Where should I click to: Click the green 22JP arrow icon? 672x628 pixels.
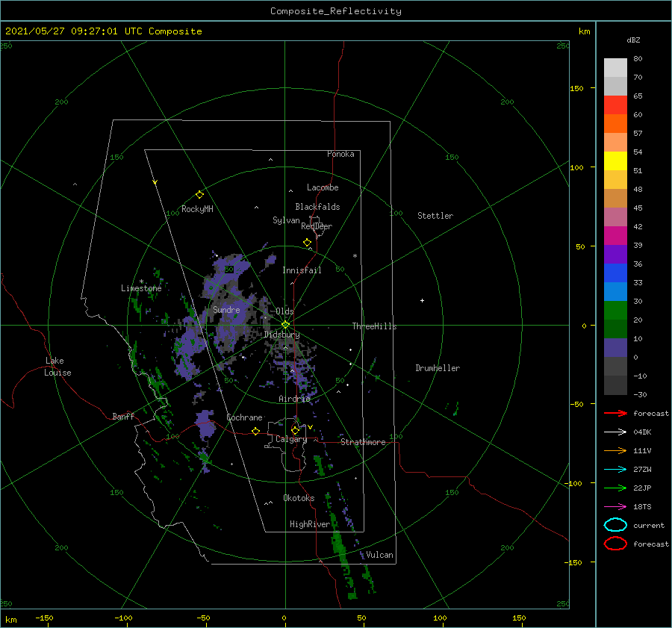(615, 488)
